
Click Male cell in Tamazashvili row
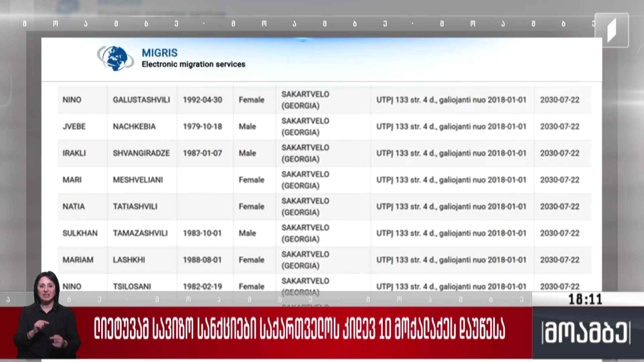[x=247, y=233]
